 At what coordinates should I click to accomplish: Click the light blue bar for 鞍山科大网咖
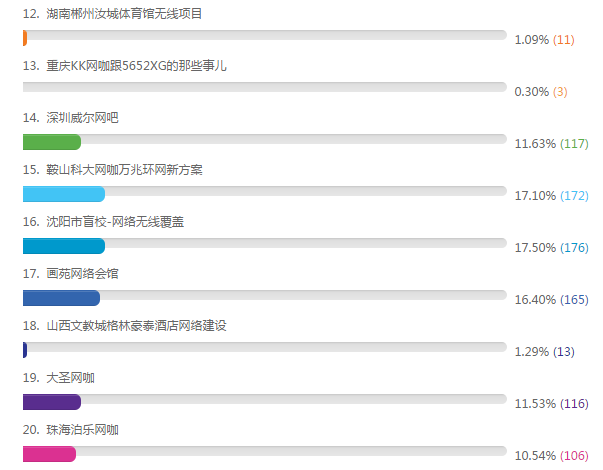(x=64, y=194)
